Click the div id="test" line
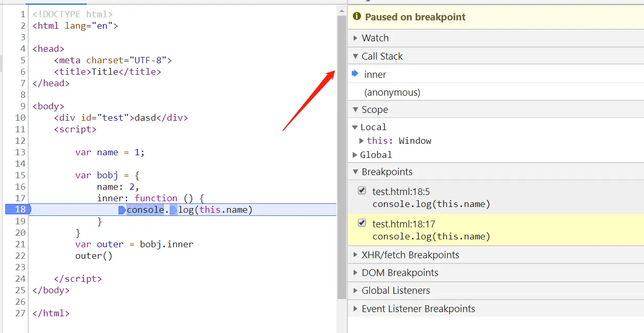The height and width of the screenshot is (333, 644). (x=121, y=118)
